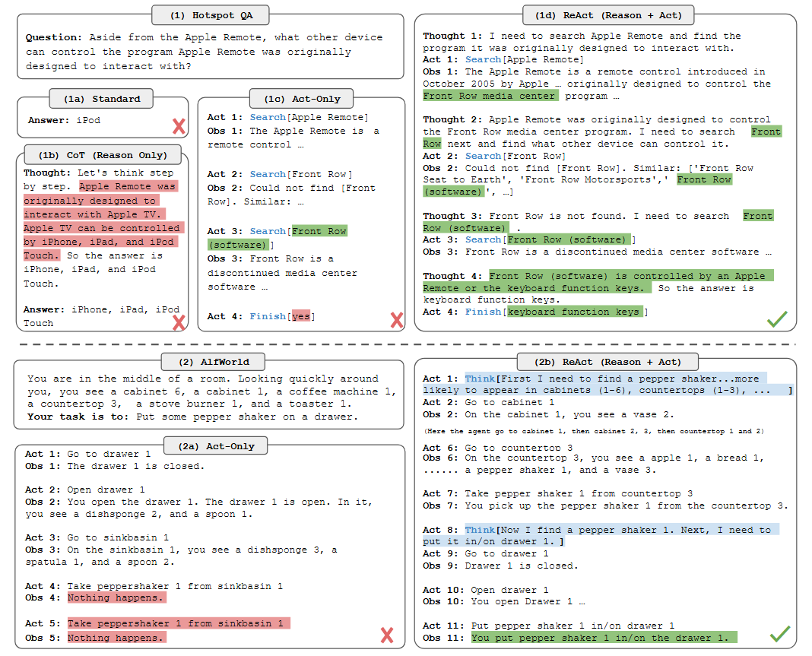Click "Go to cabinet 1" in (2b) Act 2
The width and height of the screenshot is (812, 656).
510,402
